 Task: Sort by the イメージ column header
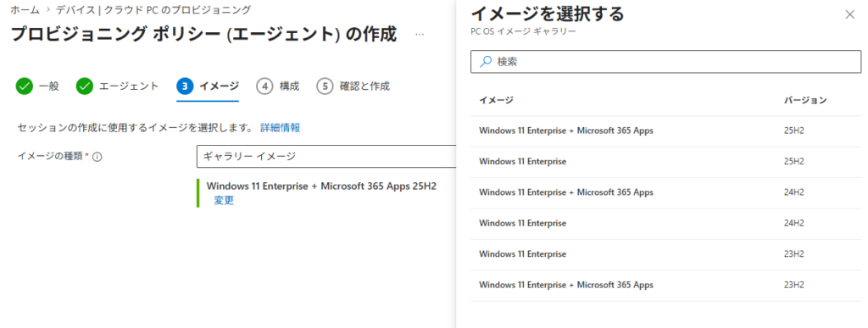(x=496, y=100)
